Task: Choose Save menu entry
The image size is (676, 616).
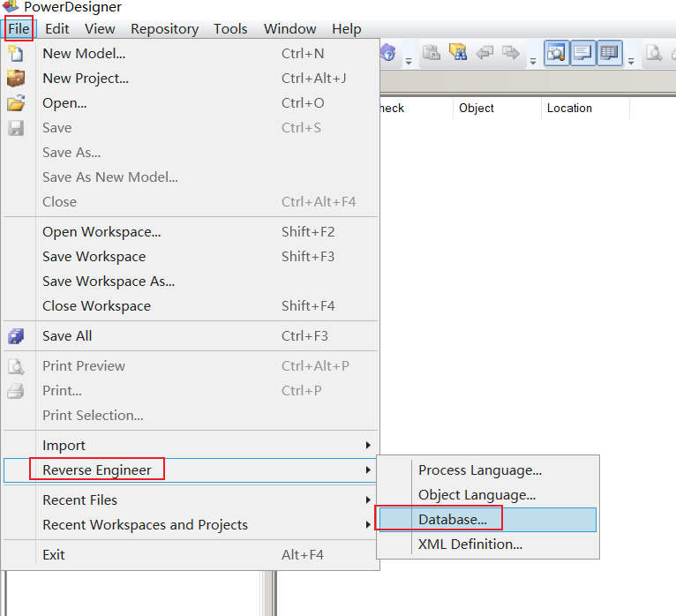Action: [x=191, y=128]
